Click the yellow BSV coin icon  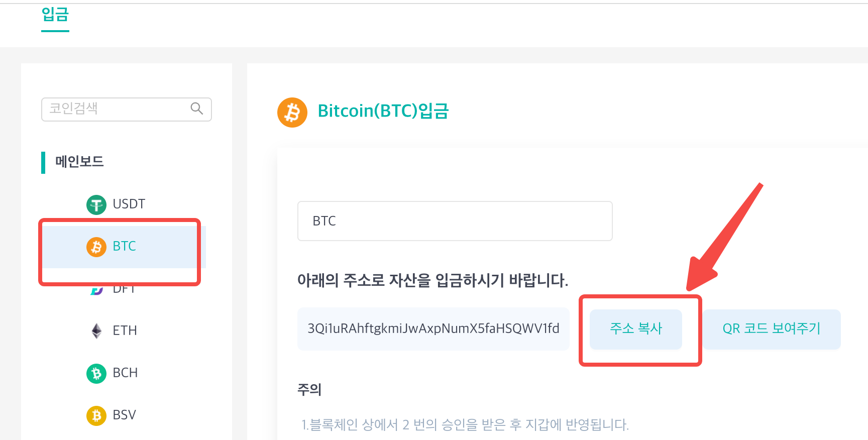coord(96,415)
